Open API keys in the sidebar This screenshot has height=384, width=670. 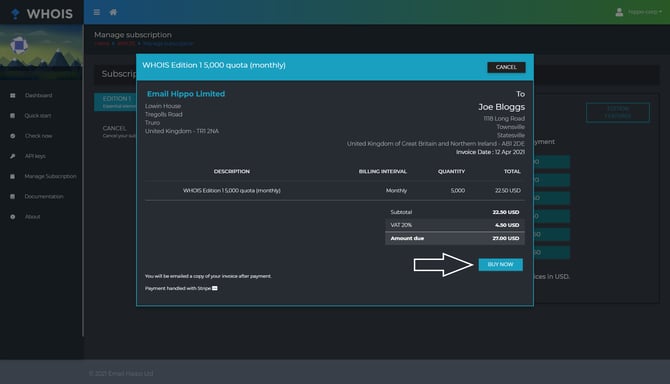[x=35, y=156]
